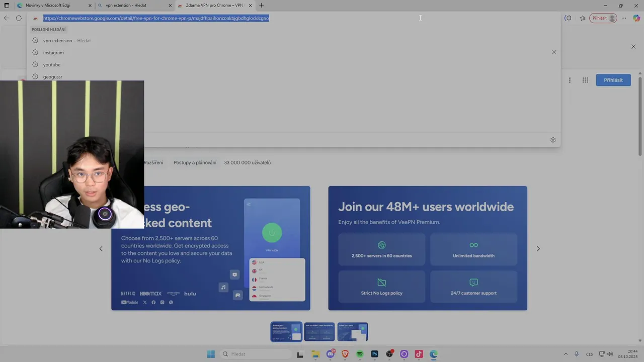The image size is (644, 362).
Task: Open address bar suggestion settings gear
Action: (x=553, y=140)
